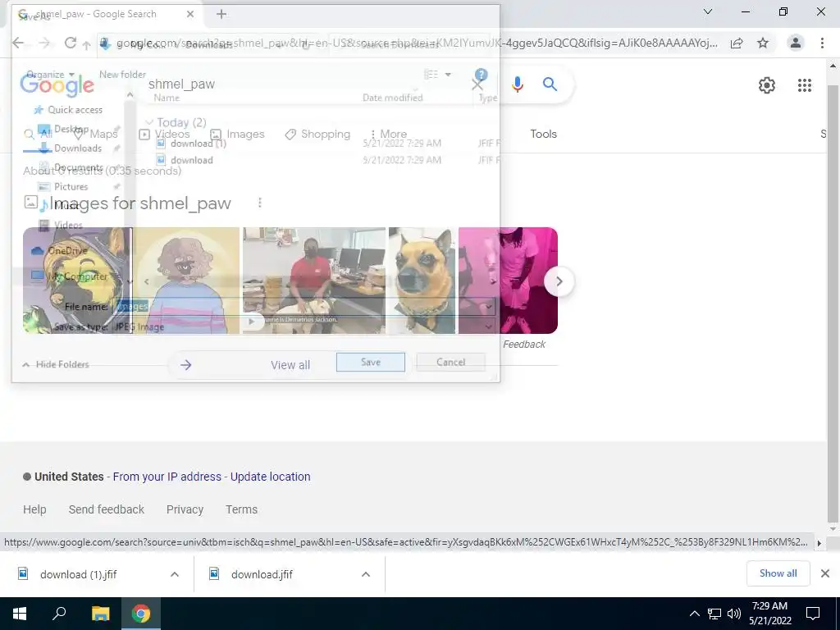
Task: Open the Tools search options
Action: point(543,134)
